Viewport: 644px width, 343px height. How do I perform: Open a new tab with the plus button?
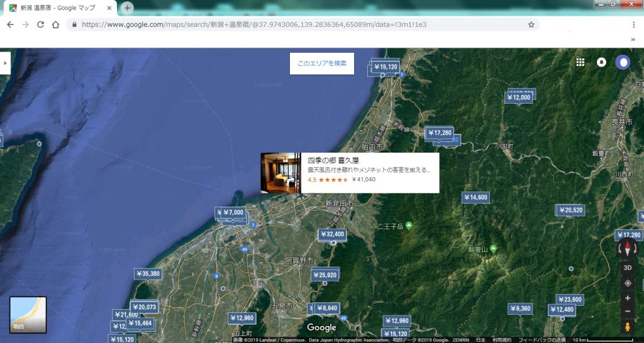click(127, 8)
